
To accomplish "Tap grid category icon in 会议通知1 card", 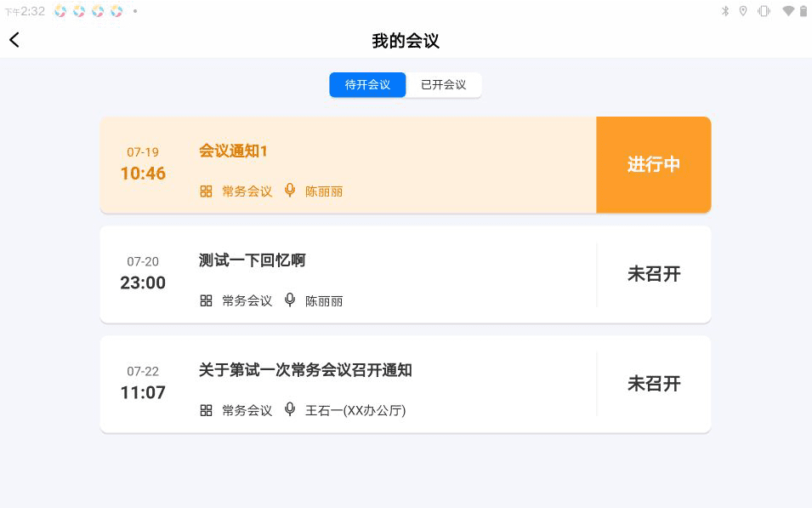I will click(206, 191).
